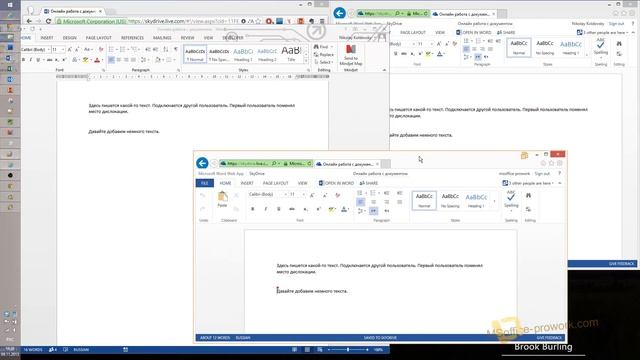Image resolution: width=640 pixels, height=360 pixels.
Task: Open DESIGN tab in desktop Word ribbon
Action: [x=69, y=38]
